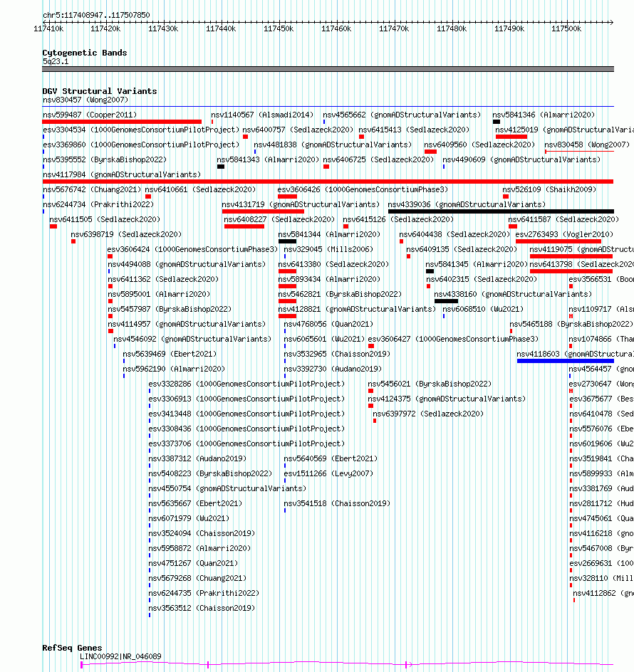Viewport: 634px width, 672px height.
Task: Click the nsv6068510 (Wu2021) label
Action: point(482,309)
